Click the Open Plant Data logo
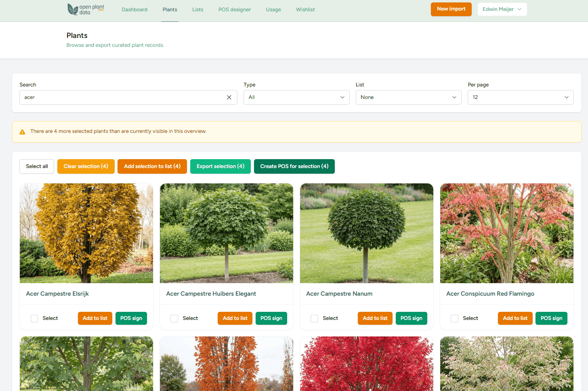This screenshot has height=391, width=588. (86, 9)
